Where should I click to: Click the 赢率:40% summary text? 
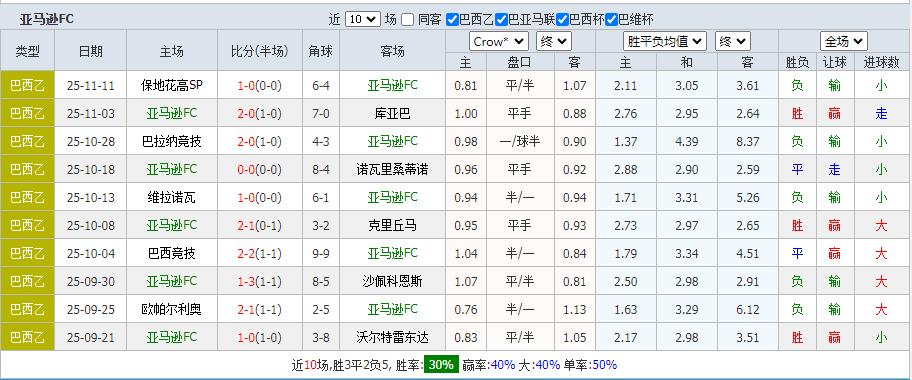489,365
